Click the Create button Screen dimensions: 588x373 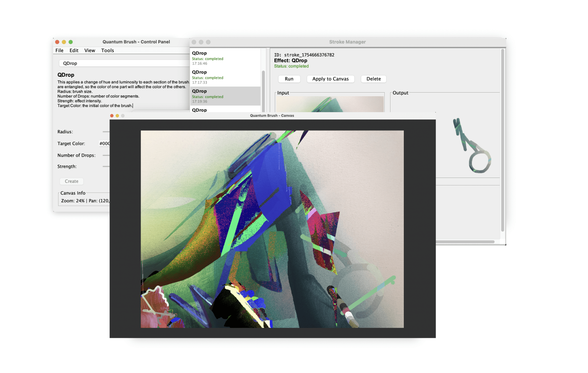[x=71, y=181]
